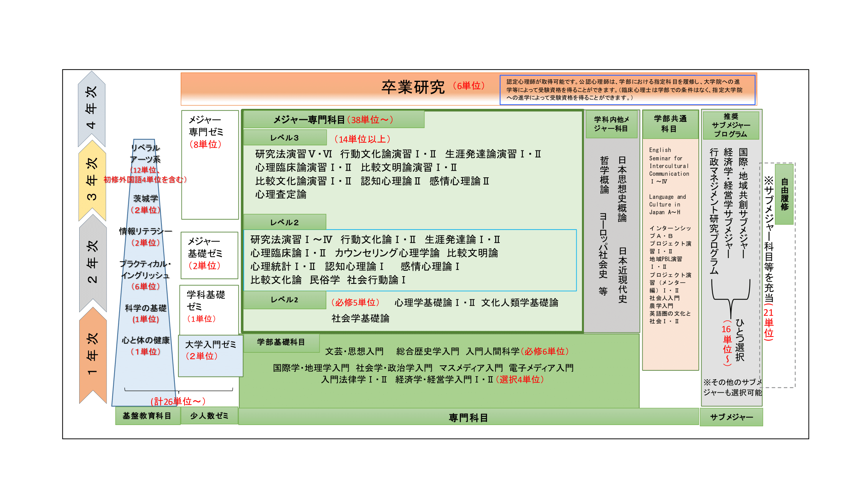Click the レベル2 label beside 必修5単位

pos(285,300)
